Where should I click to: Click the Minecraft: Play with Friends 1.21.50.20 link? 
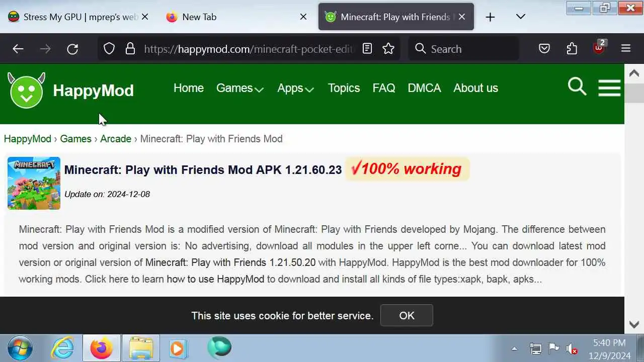tap(230, 262)
